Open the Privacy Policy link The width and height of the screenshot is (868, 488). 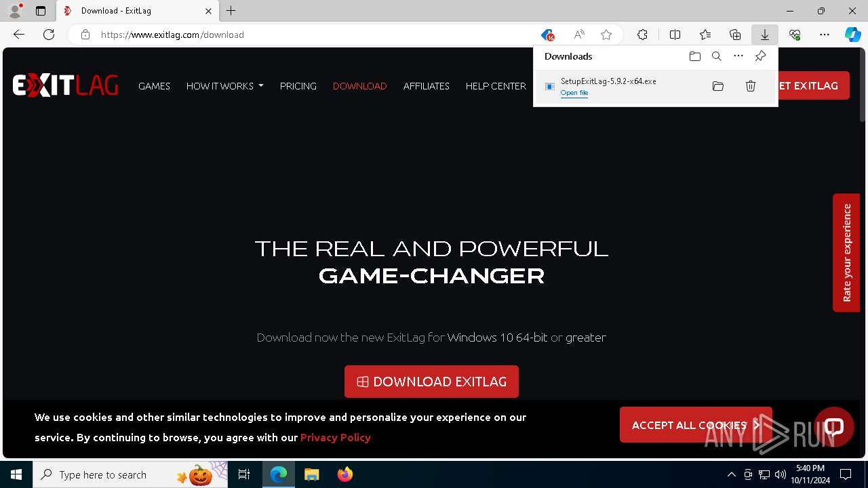(336, 437)
